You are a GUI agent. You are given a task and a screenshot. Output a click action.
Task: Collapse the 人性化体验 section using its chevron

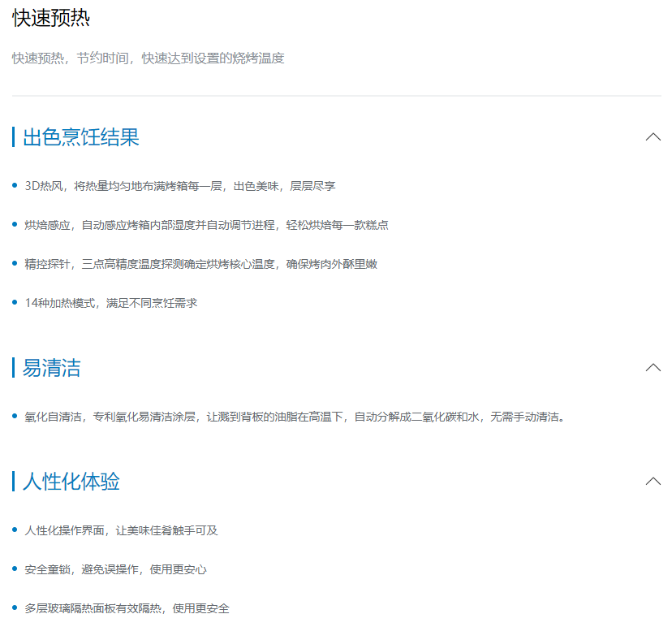(x=653, y=482)
